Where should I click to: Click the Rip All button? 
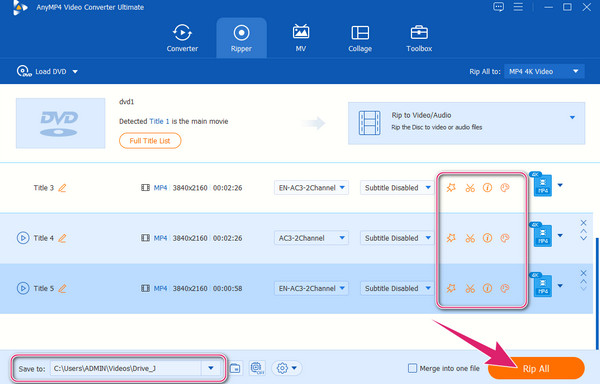click(536, 369)
